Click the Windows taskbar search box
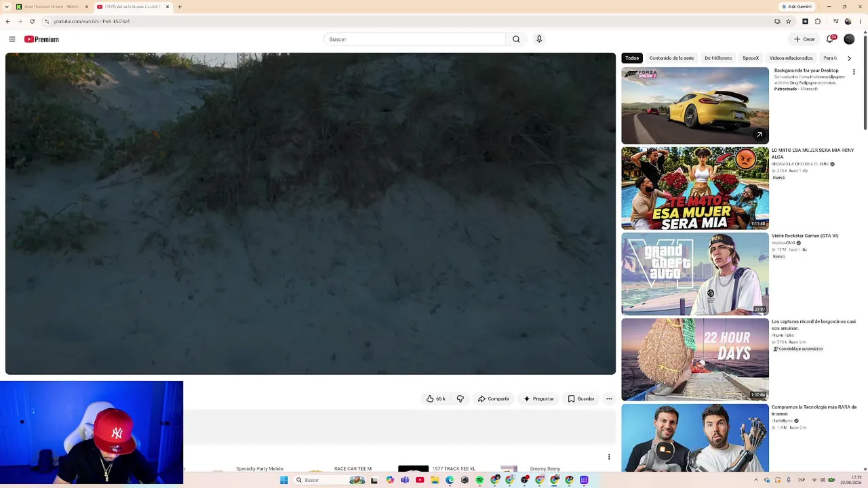This screenshot has height=488, width=868. (x=329, y=480)
